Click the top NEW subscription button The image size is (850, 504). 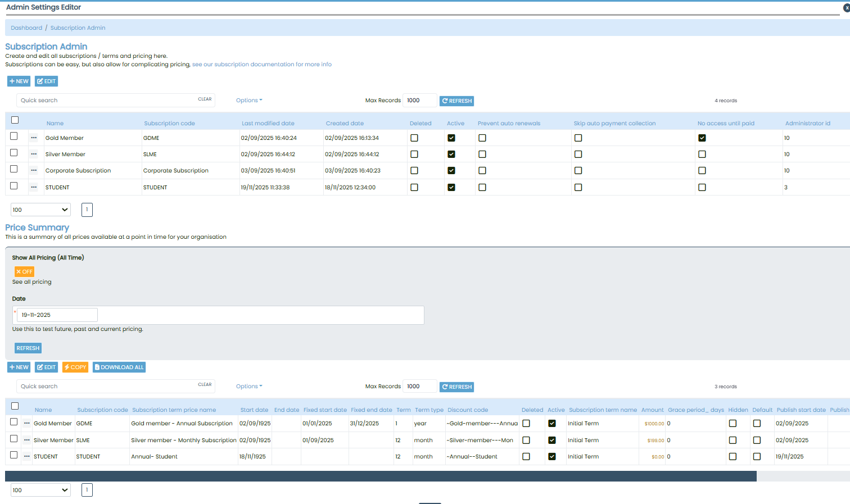click(x=19, y=81)
